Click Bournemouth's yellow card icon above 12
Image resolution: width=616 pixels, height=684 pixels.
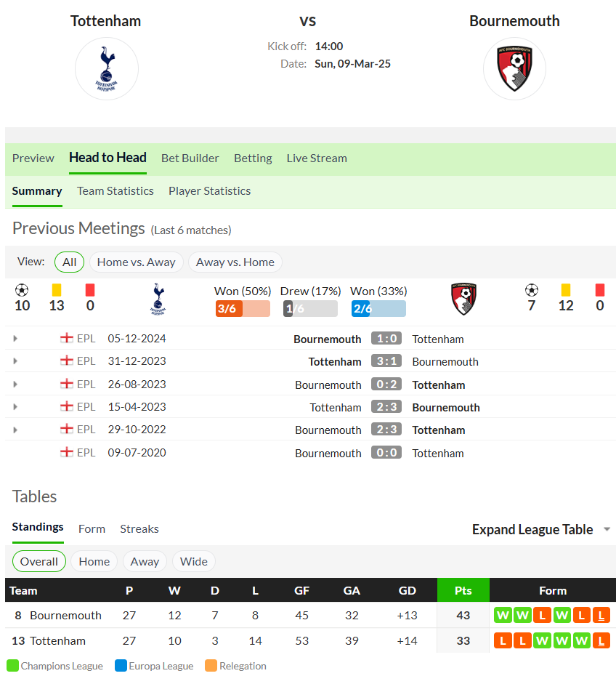tap(566, 290)
